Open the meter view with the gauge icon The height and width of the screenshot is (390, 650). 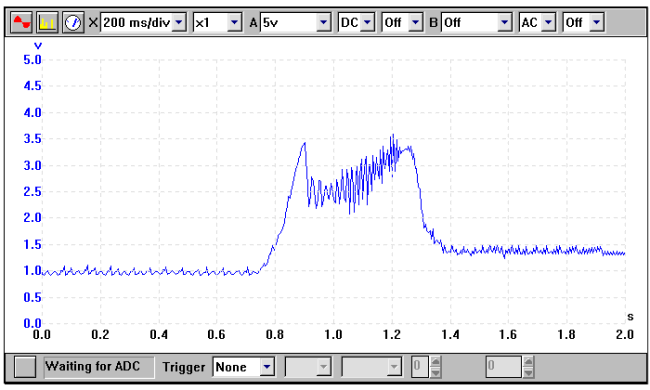coord(73,22)
